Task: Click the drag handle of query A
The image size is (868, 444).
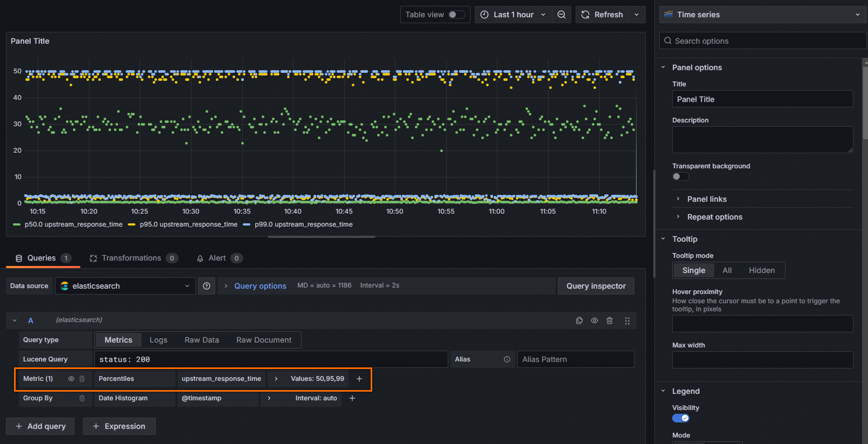Action: pos(627,320)
